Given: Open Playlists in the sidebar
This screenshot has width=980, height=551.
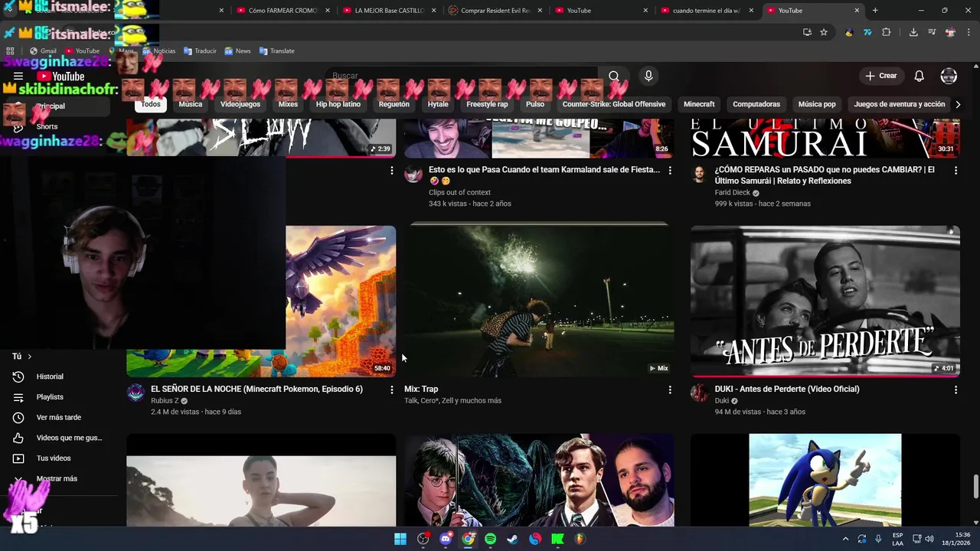Looking at the screenshot, I should click(x=61, y=397).
